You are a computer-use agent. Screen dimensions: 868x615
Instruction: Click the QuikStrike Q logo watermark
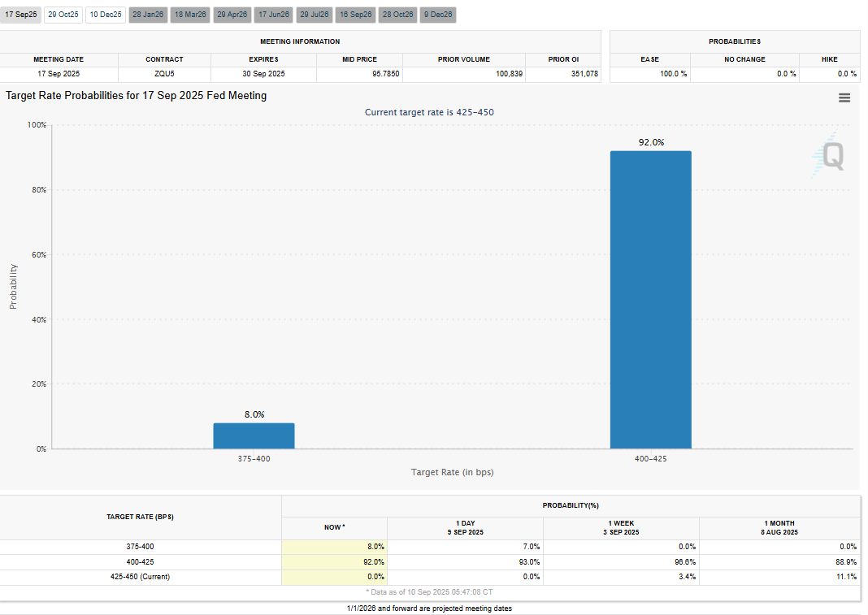828,155
